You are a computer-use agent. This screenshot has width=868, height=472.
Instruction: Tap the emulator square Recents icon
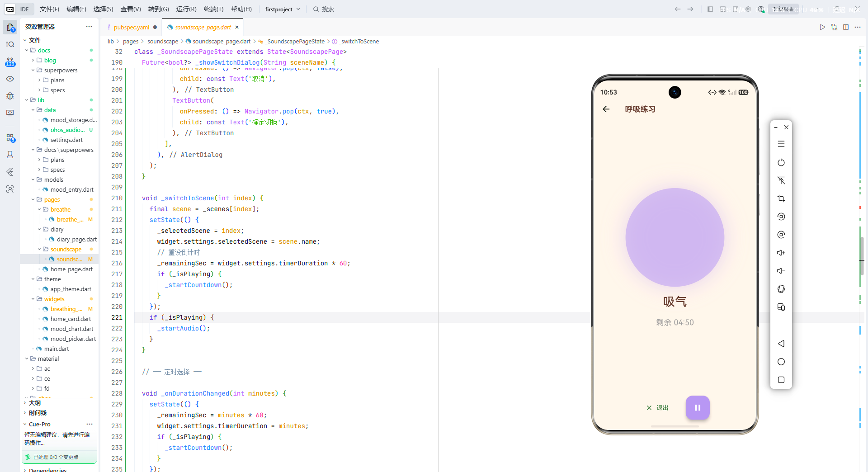(x=781, y=380)
